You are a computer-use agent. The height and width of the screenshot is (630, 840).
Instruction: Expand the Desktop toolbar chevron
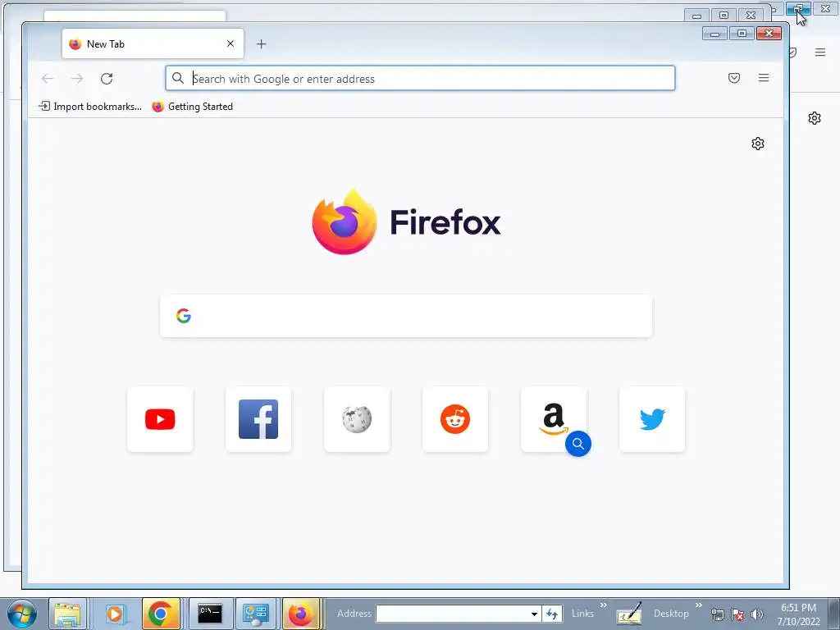pyautogui.click(x=699, y=605)
